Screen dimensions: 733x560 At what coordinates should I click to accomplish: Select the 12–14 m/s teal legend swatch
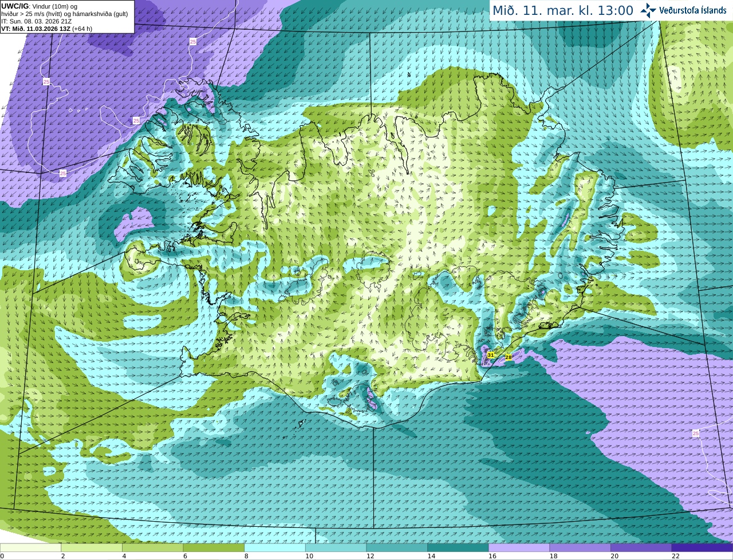pos(397,547)
